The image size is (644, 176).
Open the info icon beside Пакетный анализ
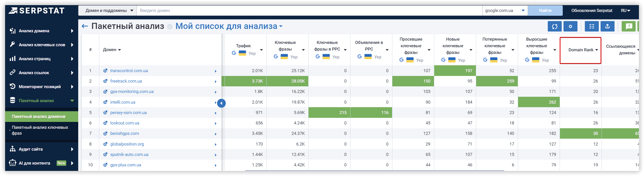pyautogui.click(x=170, y=27)
